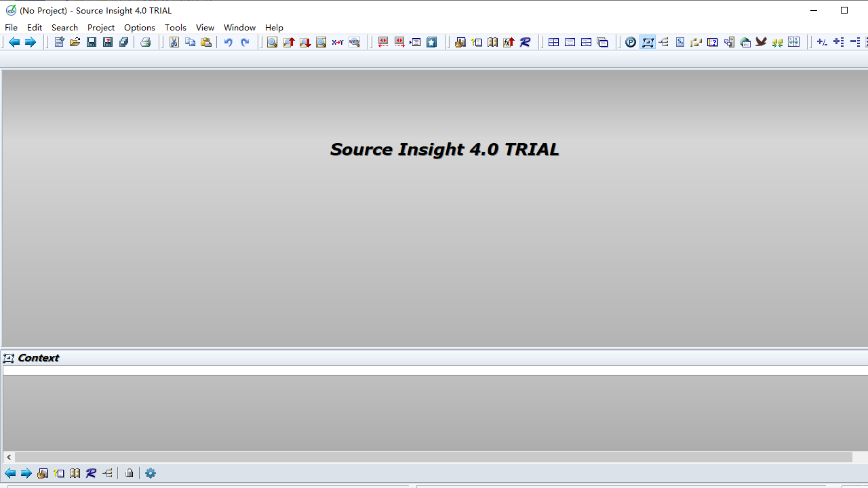Click the scissors Cut icon
This screenshot has width=868, height=488.
(174, 42)
